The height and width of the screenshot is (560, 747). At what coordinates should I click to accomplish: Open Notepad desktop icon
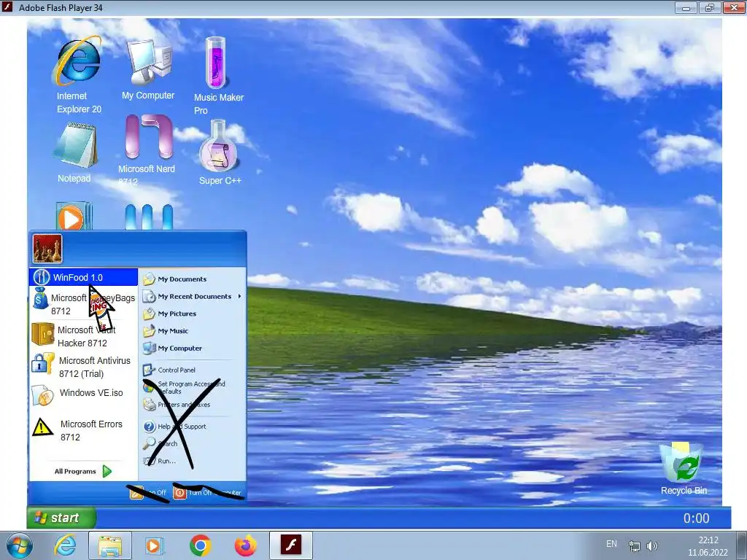74,152
